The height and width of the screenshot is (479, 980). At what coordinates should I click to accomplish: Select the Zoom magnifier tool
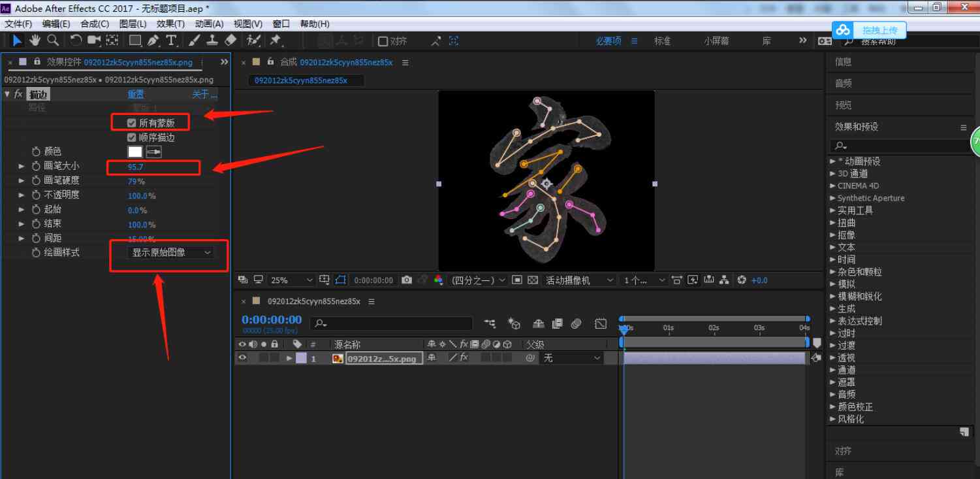52,41
